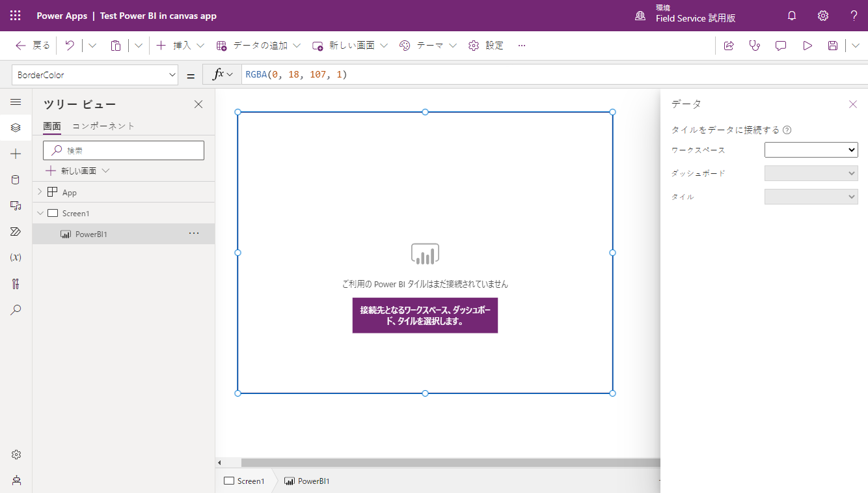The image size is (868, 493).
Task: Open the app checker stethoscope icon
Action: (x=755, y=46)
